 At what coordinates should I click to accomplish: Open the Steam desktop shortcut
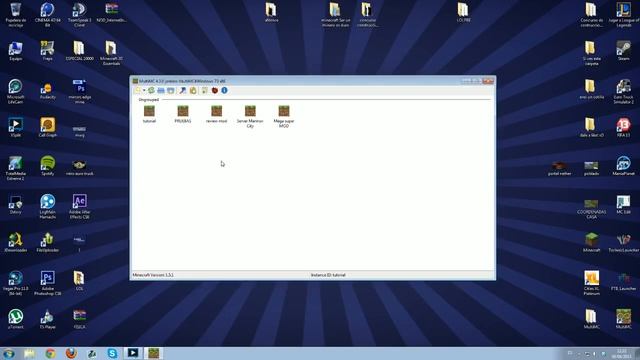pos(623,51)
